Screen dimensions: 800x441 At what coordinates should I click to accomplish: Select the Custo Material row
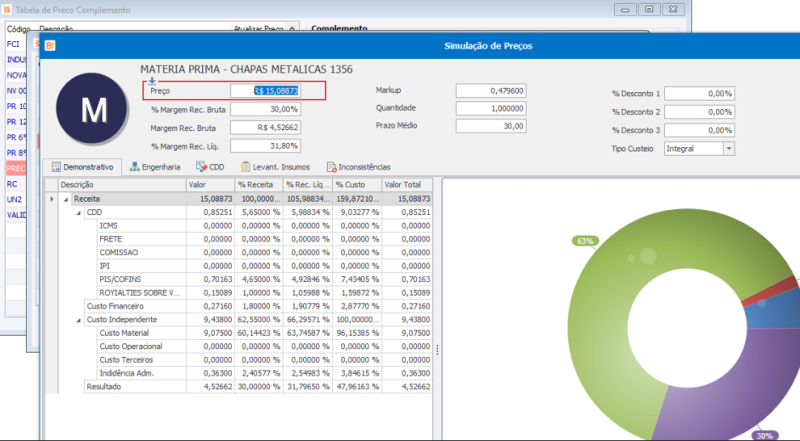pos(264,333)
